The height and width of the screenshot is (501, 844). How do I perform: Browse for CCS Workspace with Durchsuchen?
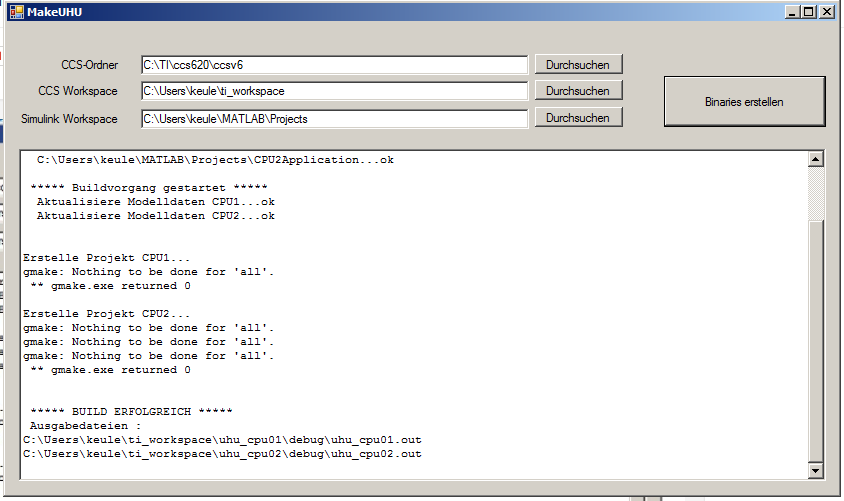tap(579, 90)
